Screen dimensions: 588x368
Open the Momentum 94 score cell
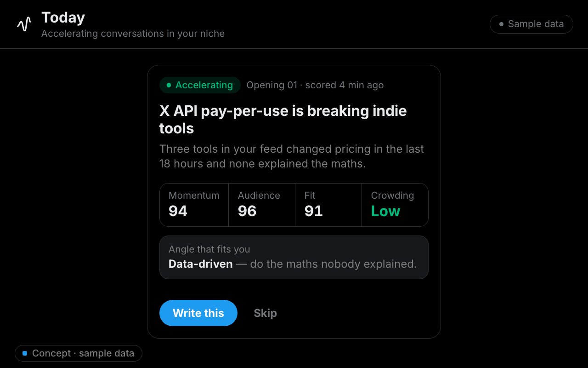pyautogui.click(x=194, y=205)
